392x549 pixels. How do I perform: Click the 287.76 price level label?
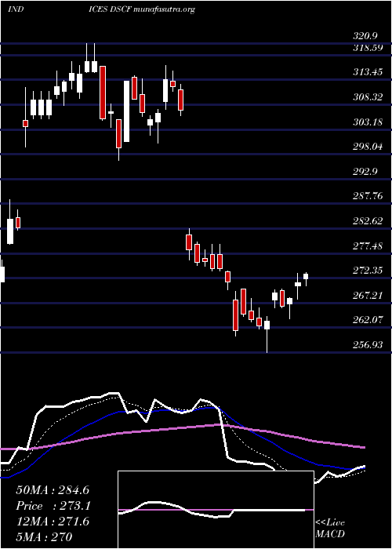(368, 196)
